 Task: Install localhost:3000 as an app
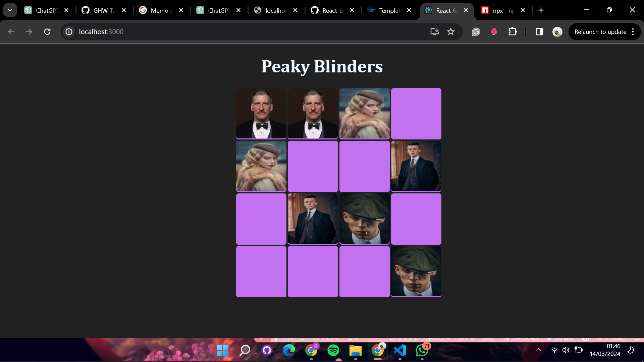[434, 32]
